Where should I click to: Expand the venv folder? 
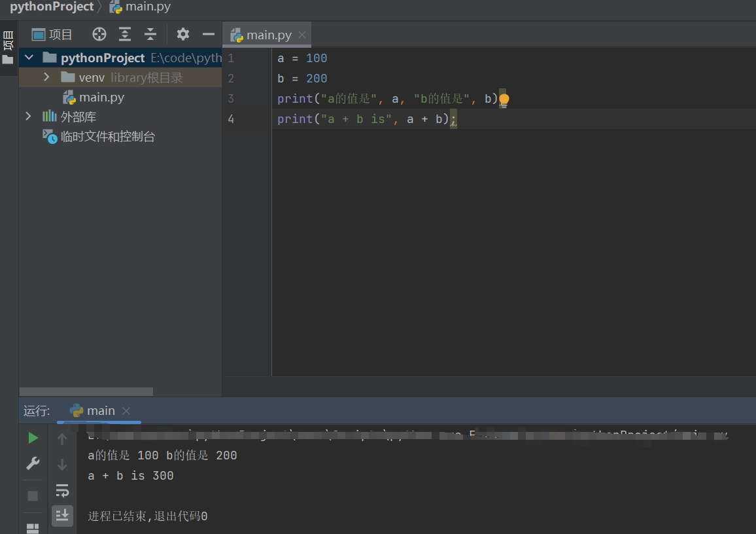point(46,77)
